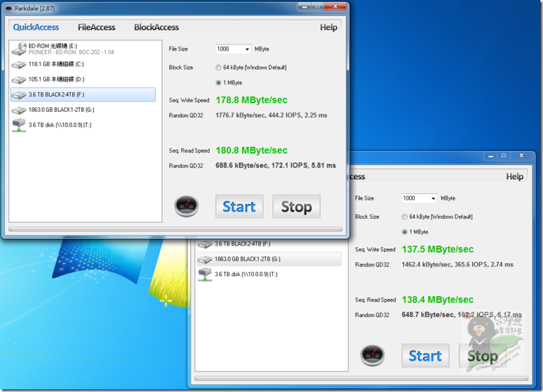
Task: Click the 180.8 MByte/sec read speed value
Action: coord(251,150)
